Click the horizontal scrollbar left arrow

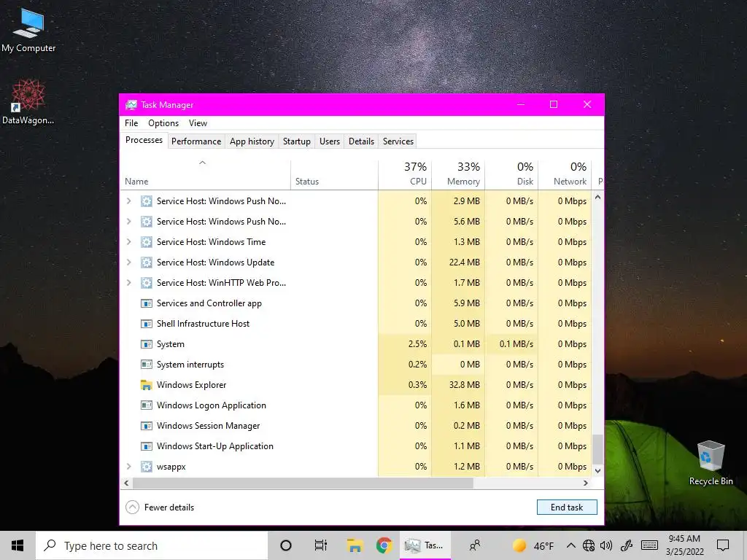126,483
